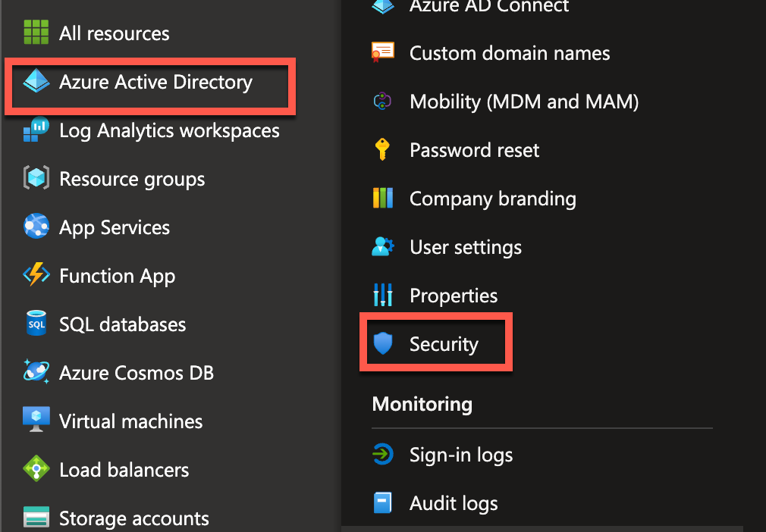Open Mobility (MDM and MAM) settings

[523, 102]
